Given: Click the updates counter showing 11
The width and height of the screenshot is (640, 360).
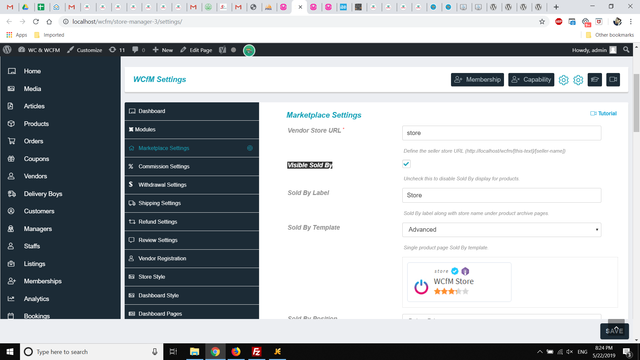Looking at the screenshot, I should pos(117,50).
